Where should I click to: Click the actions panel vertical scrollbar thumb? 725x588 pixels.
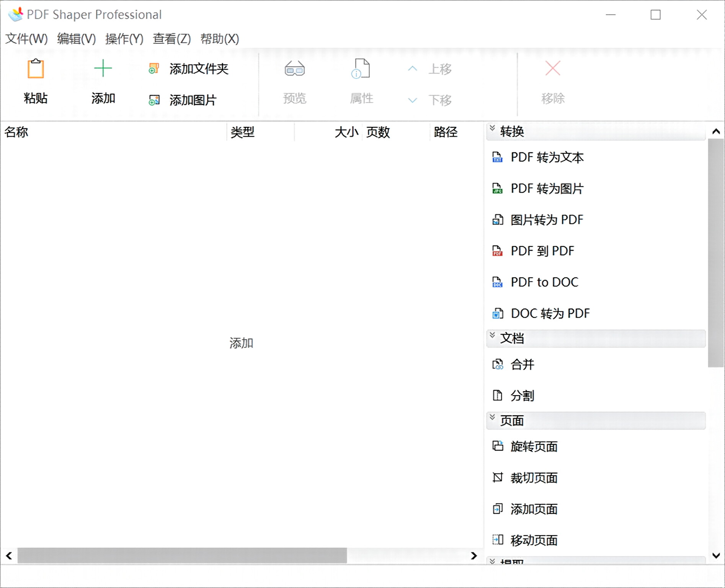pyautogui.click(x=716, y=253)
